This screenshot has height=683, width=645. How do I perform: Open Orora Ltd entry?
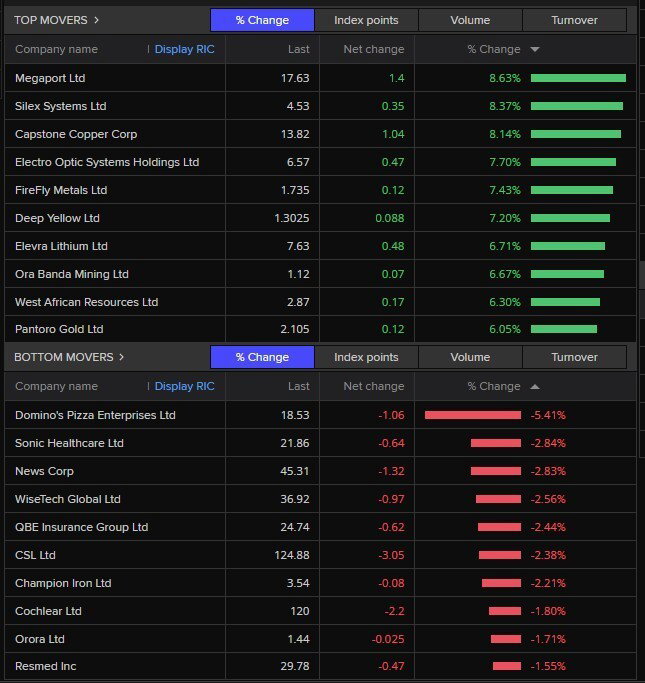[40, 639]
